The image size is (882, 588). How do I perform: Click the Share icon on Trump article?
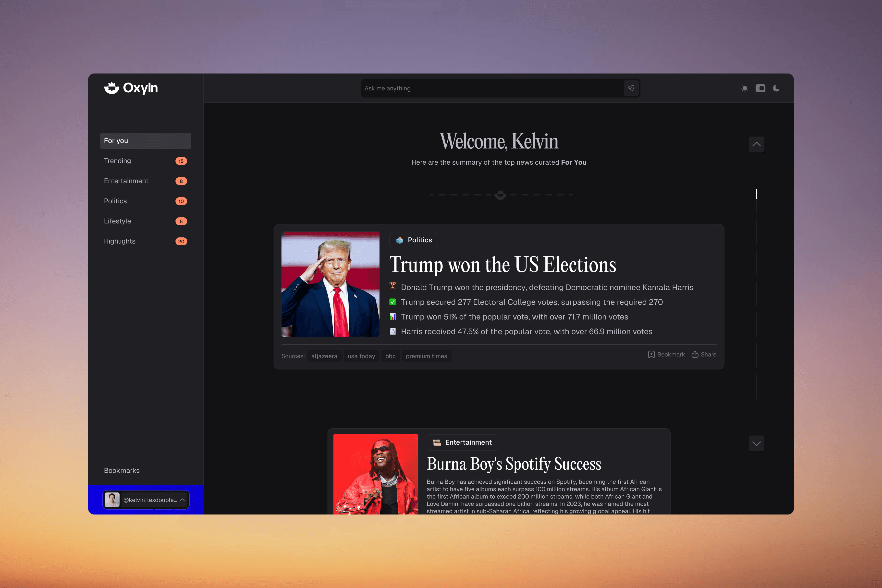[x=695, y=354]
